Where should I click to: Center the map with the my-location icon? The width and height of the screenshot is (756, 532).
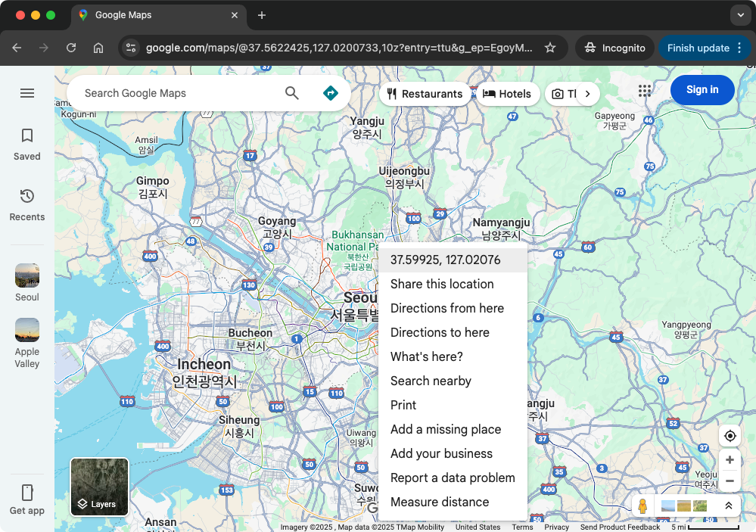[x=729, y=436]
